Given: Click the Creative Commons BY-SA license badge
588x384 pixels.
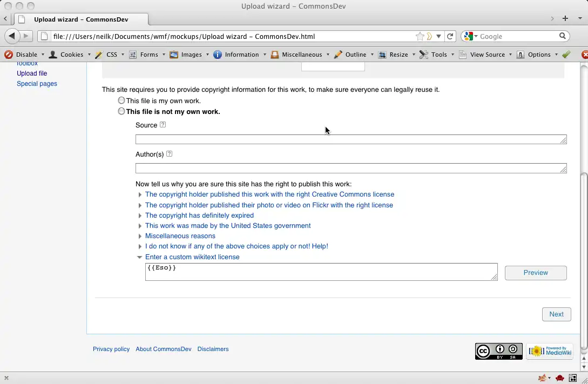Looking at the screenshot, I should click(498, 351).
